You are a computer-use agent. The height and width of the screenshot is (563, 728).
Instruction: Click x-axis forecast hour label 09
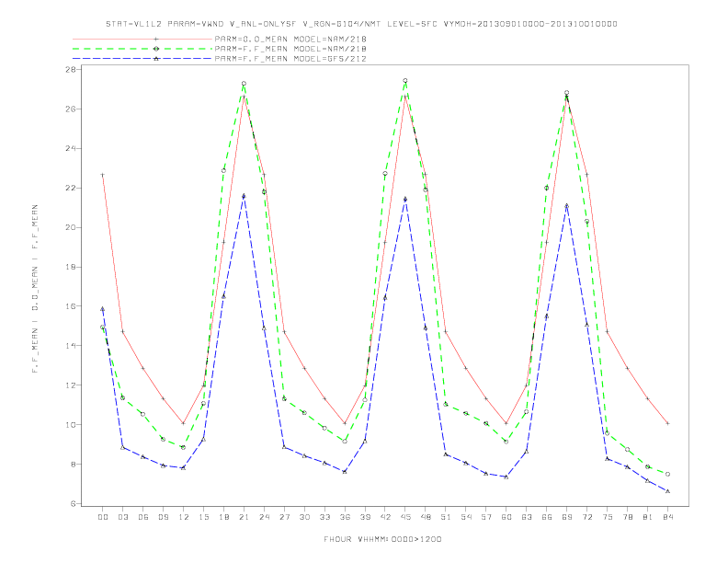pos(163,517)
